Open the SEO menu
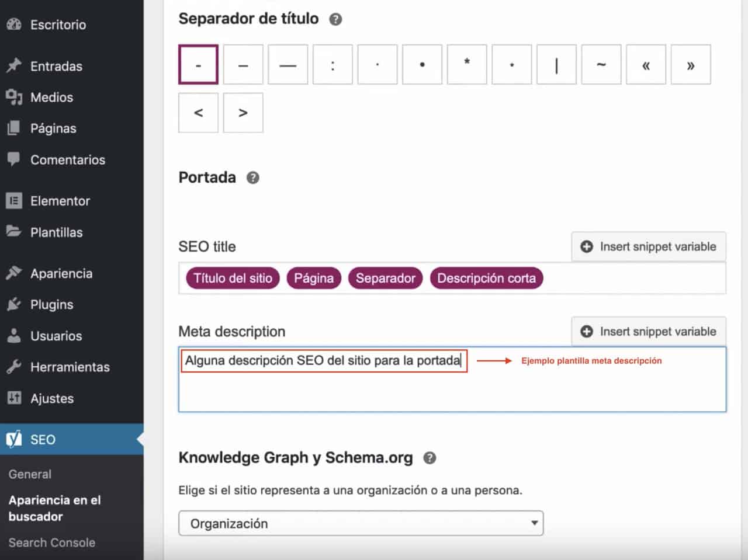Screen dimensions: 748x560 tap(72, 439)
